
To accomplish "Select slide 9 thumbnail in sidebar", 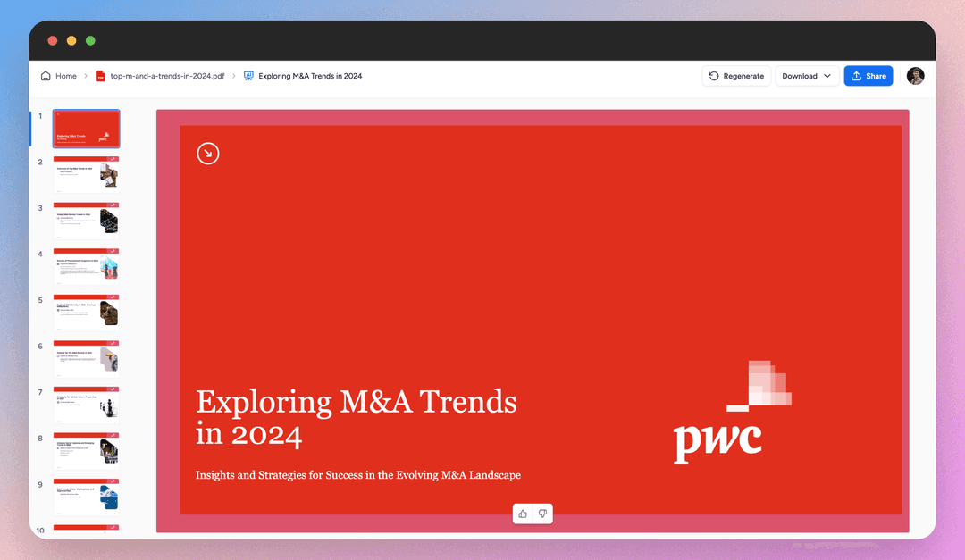I will [x=86, y=497].
